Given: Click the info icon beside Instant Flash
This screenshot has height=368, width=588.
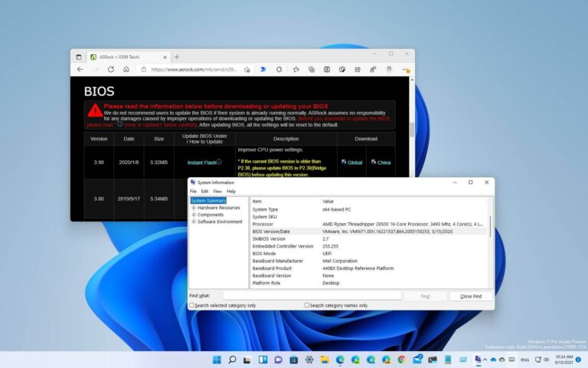Looking at the screenshot, I should (220, 162).
